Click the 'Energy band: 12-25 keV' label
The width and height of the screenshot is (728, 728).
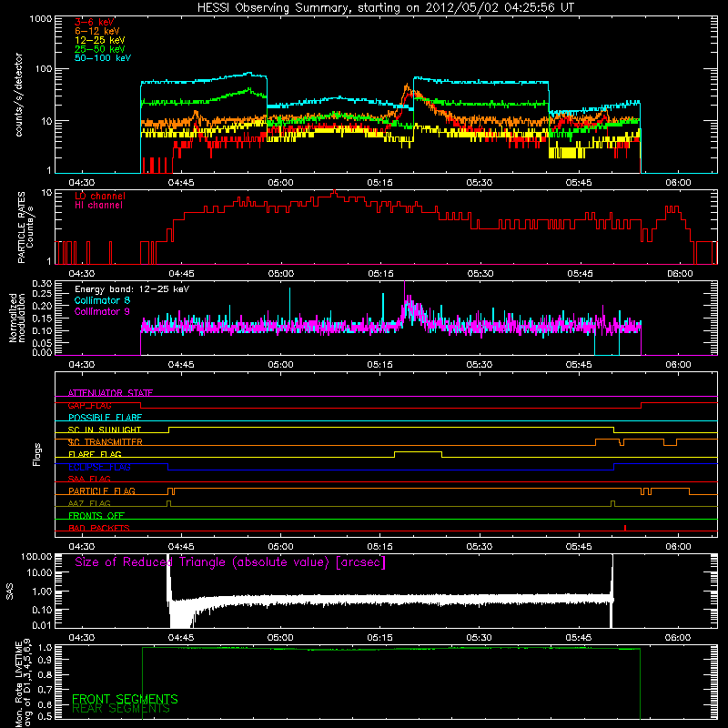pos(132,289)
